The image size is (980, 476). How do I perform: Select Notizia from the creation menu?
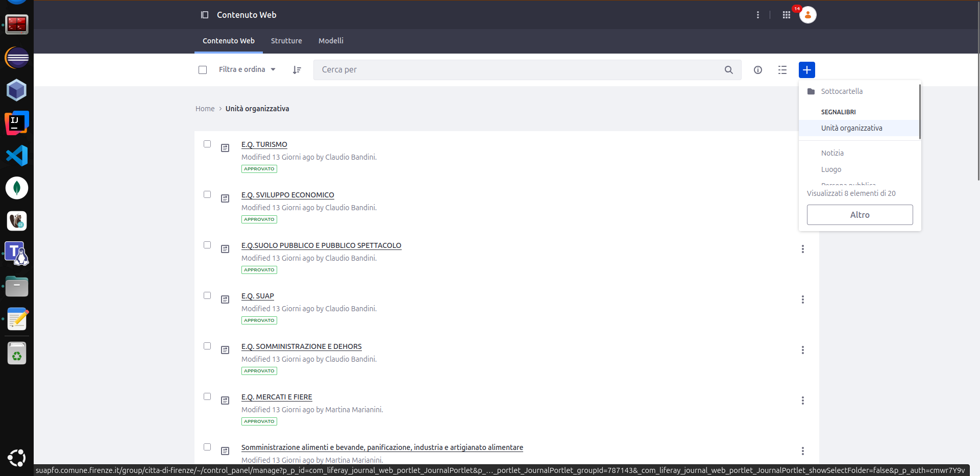(x=833, y=153)
